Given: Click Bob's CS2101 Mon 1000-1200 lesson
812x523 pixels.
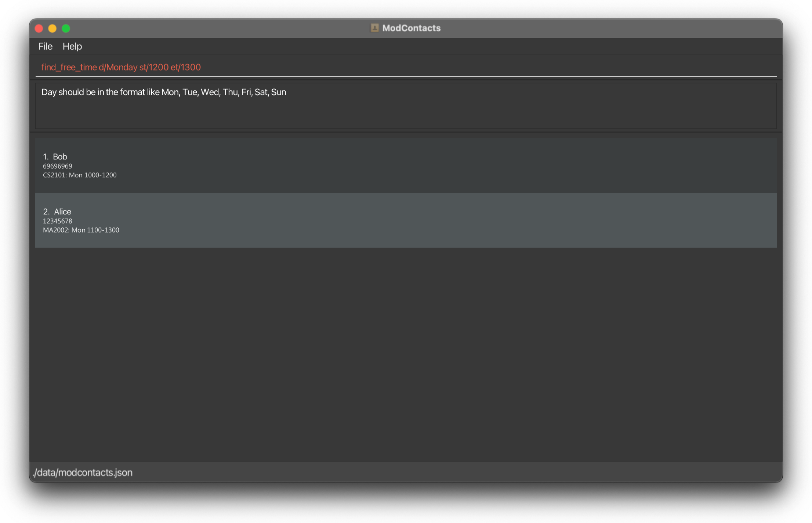Looking at the screenshot, I should tap(80, 175).
